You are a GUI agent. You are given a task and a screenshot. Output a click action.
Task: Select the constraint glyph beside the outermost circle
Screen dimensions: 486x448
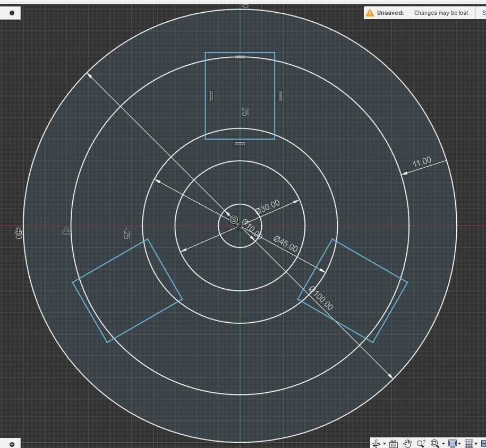coord(18,231)
